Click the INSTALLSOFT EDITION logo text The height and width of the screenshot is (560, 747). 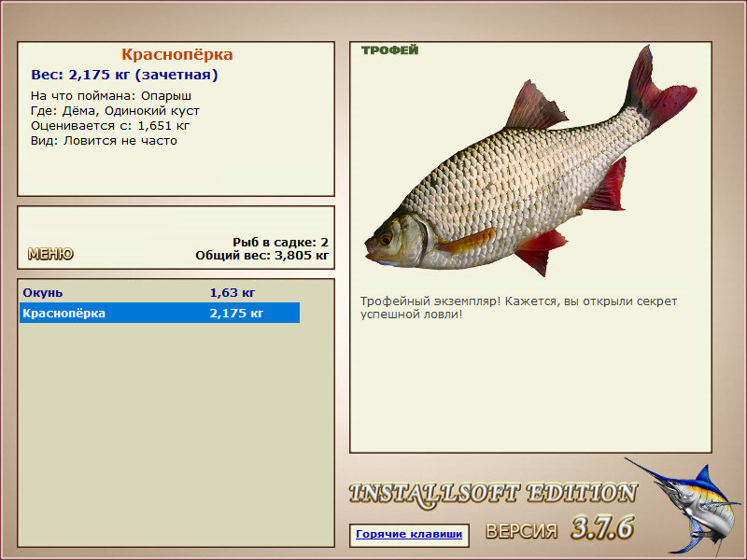(493, 495)
